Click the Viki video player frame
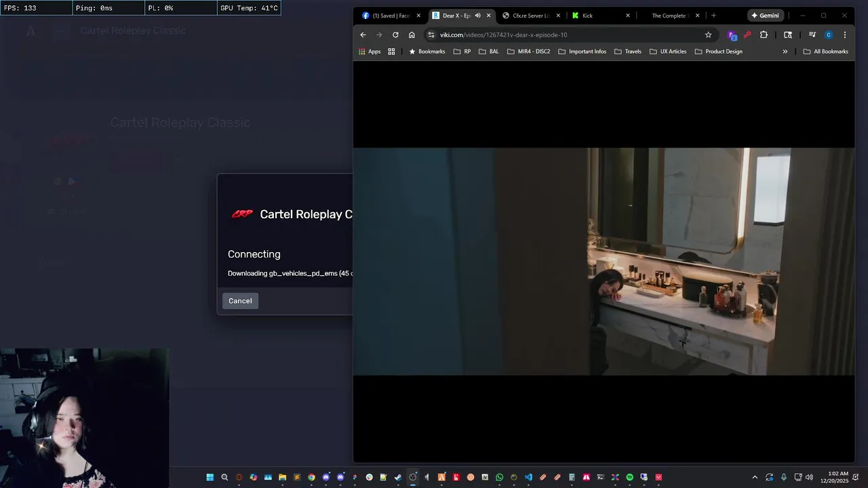The image size is (868, 488). tap(604, 261)
